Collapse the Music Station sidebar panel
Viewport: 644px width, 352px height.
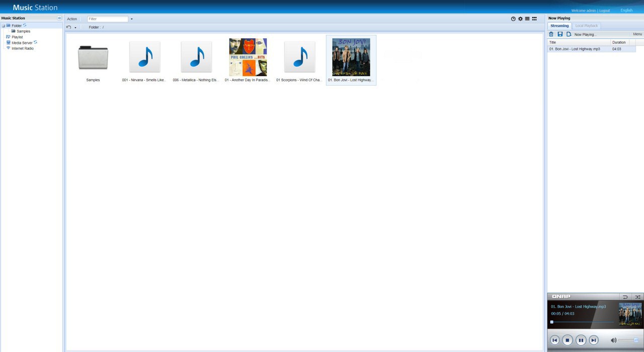pyautogui.click(x=59, y=18)
